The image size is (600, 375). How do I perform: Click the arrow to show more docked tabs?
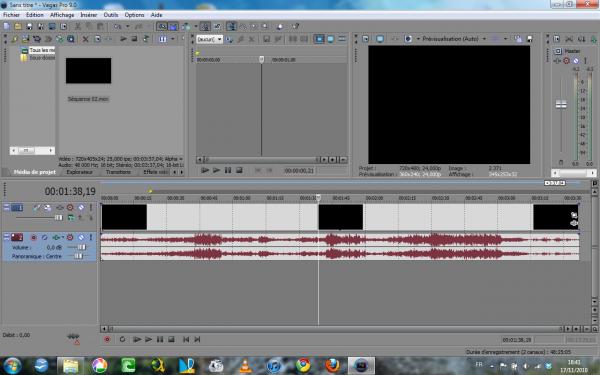click(181, 172)
